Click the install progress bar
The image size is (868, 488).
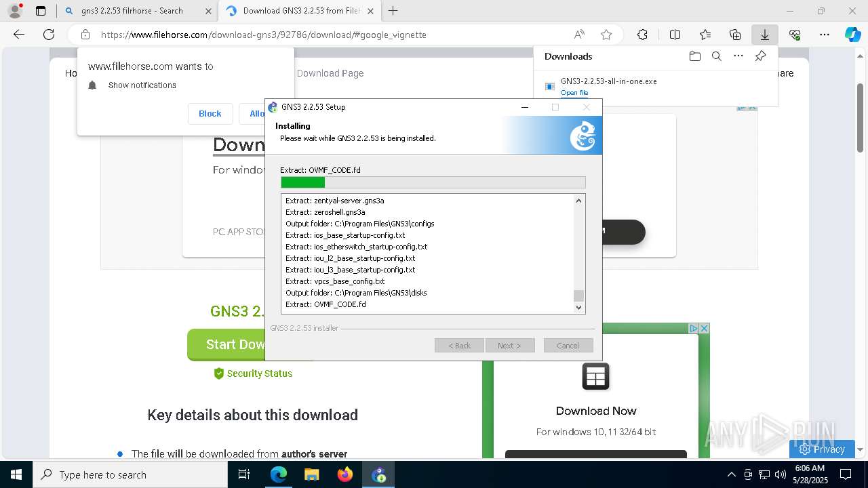[x=433, y=182]
